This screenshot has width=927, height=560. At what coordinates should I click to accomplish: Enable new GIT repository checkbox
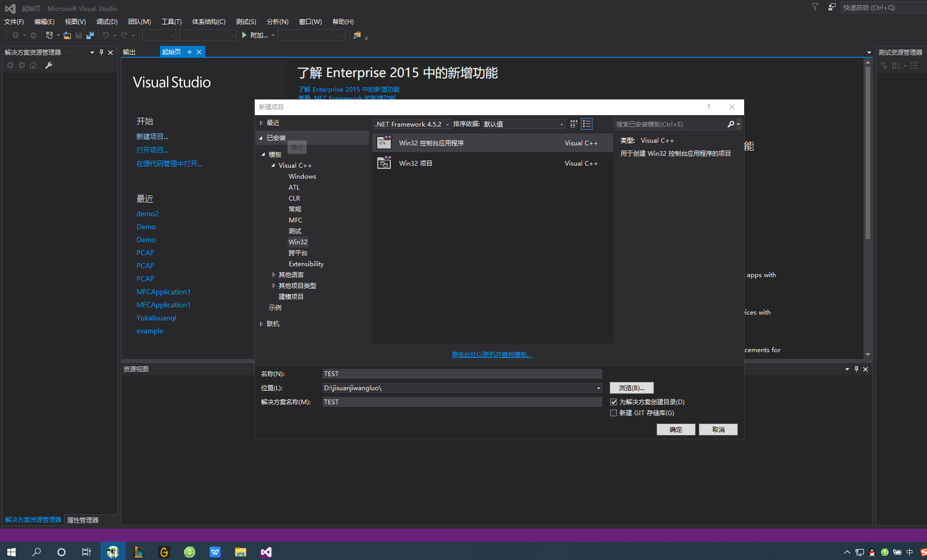(614, 413)
